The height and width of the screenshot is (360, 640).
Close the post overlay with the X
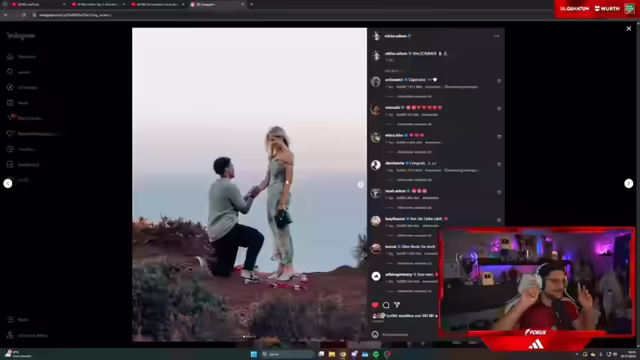click(629, 29)
